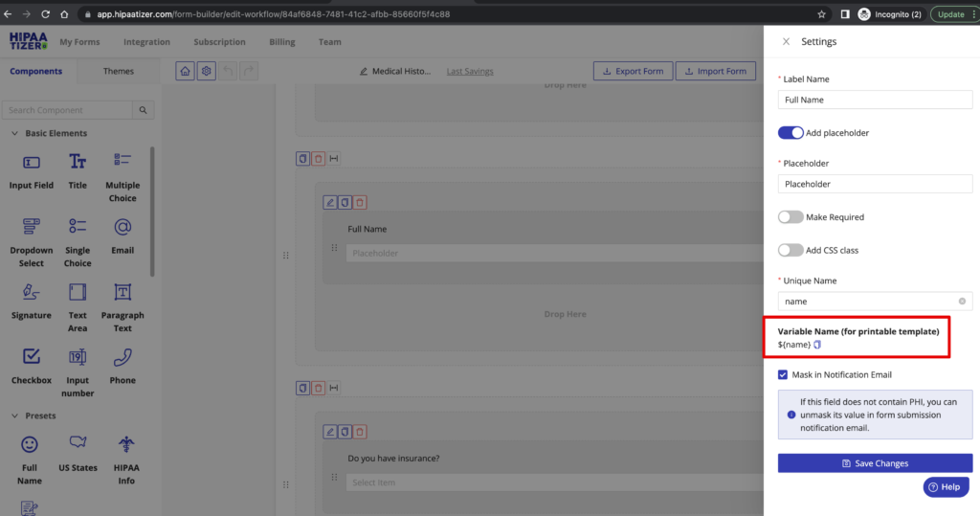Screen dimensions: 980x516
Task: Collapse the Presets section
Action: point(15,415)
